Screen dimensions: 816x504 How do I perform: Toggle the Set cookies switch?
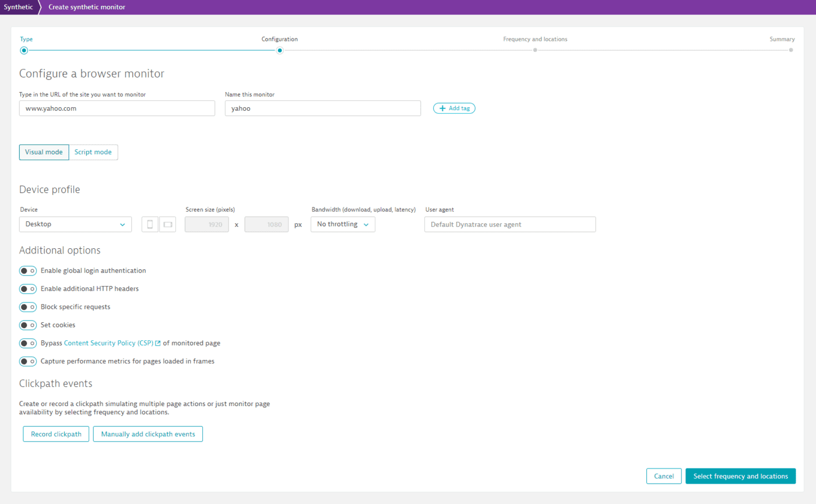click(x=28, y=325)
